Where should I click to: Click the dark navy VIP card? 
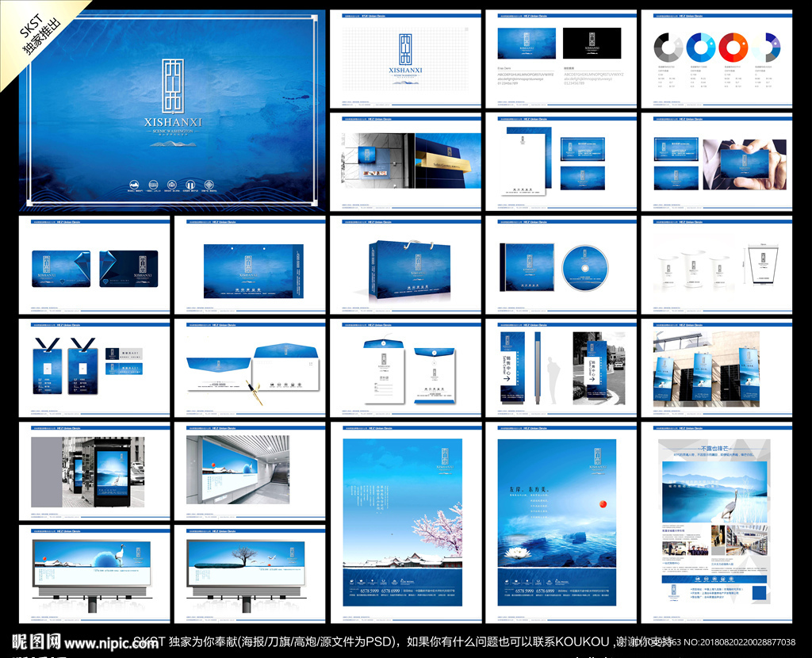point(128,269)
